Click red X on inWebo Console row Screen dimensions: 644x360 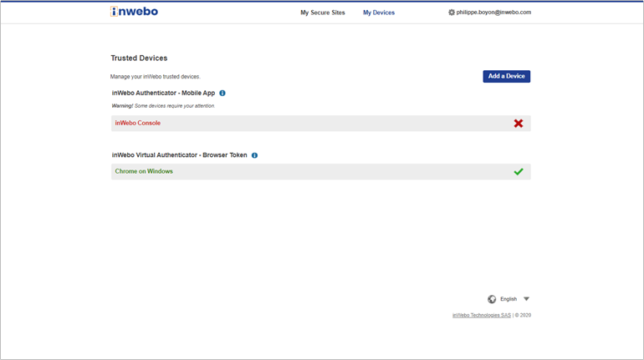click(x=518, y=123)
